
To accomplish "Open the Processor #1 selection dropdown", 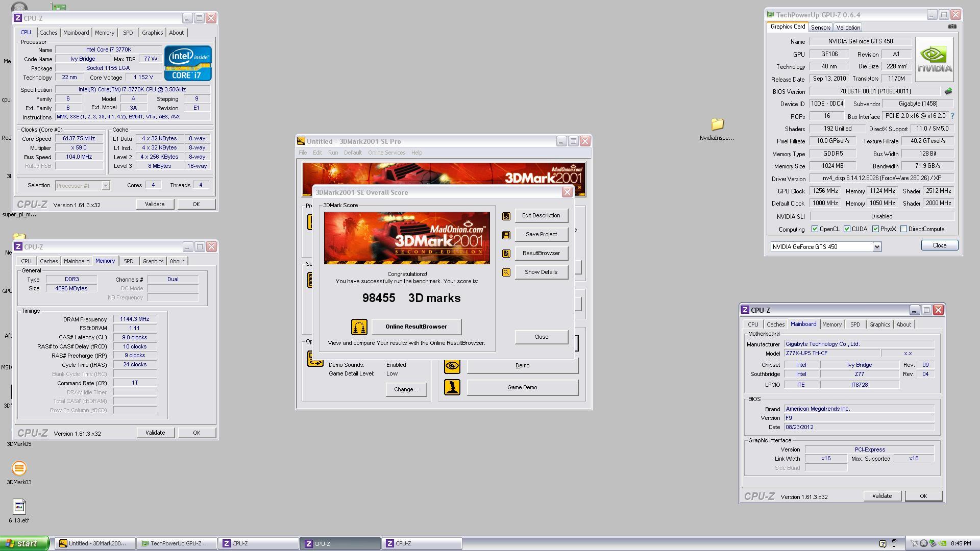I will coord(105,186).
